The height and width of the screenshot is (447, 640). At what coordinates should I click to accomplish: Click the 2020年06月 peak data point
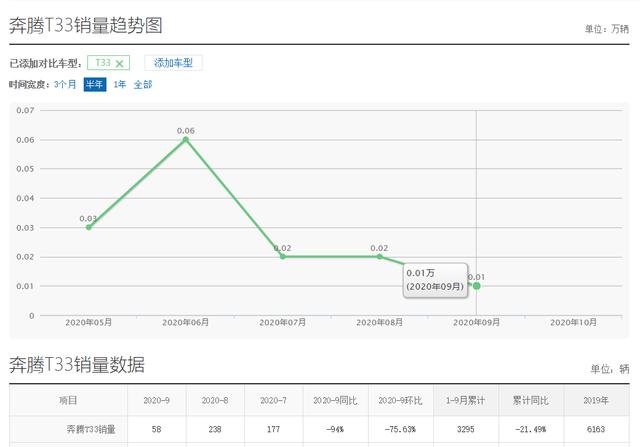(185, 140)
